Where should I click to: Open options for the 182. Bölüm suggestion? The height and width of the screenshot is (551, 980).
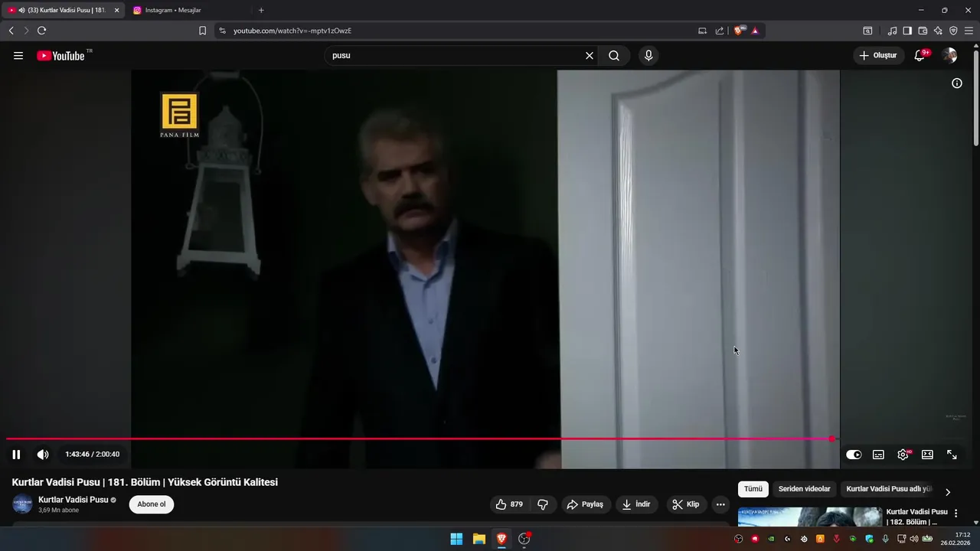click(x=955, y=514)
